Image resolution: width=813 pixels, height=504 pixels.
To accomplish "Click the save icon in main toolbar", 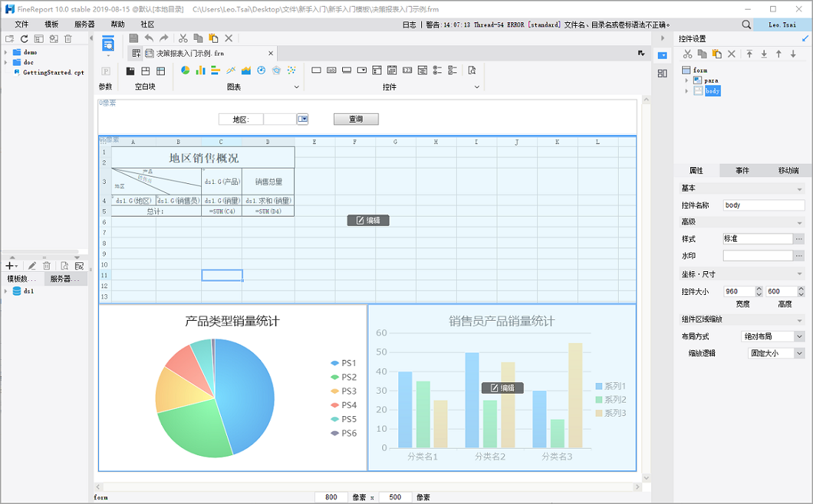I will (133, 38).
